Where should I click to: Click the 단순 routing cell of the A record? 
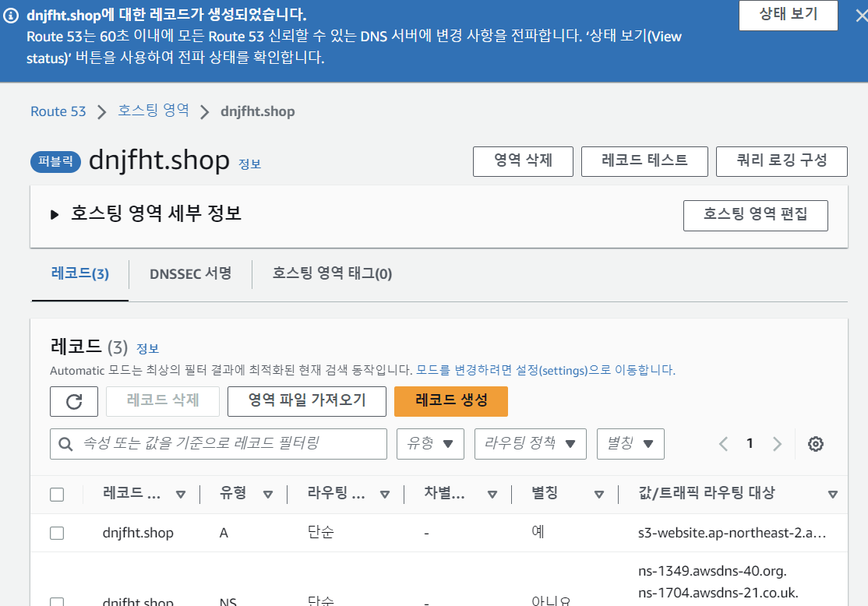(321, 533)
